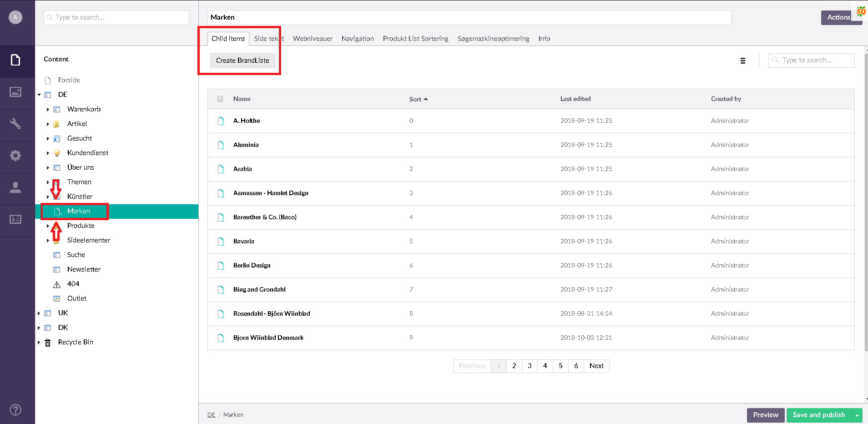Open the list layout menu icon
This screenshot has width=868, height=424.
click(x=743, y=61)
